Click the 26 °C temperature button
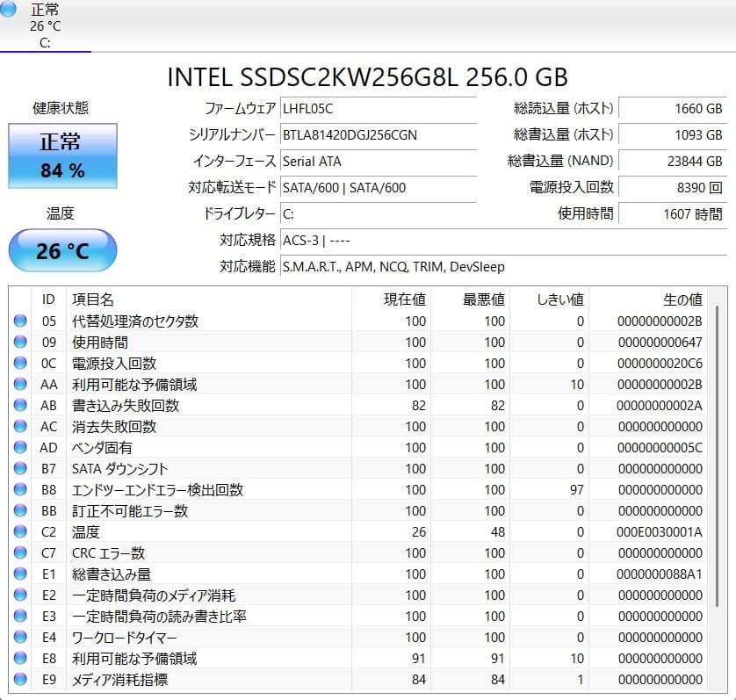The height and width of the screenshot is (700, 736). point(62,251)
